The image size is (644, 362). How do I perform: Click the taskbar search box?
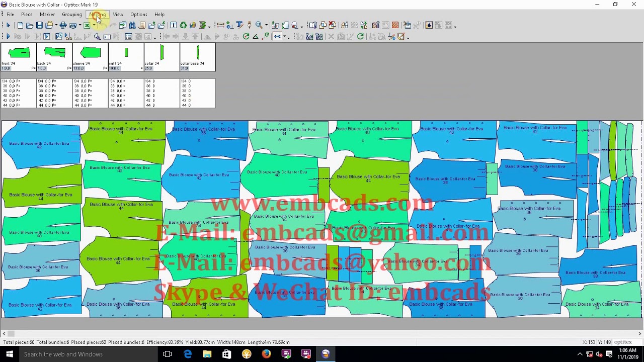[88, 354]
